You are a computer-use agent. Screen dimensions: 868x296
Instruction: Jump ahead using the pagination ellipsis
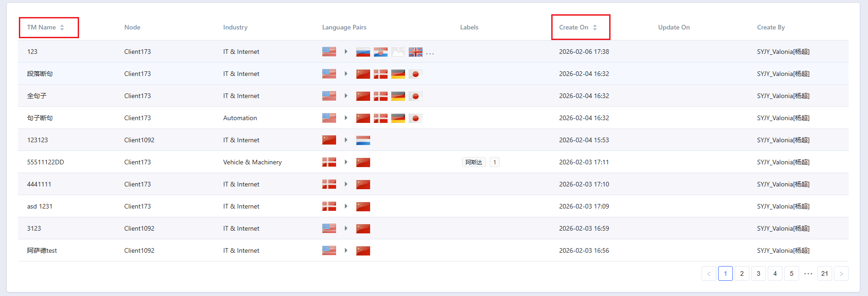(x=808, y=273)
